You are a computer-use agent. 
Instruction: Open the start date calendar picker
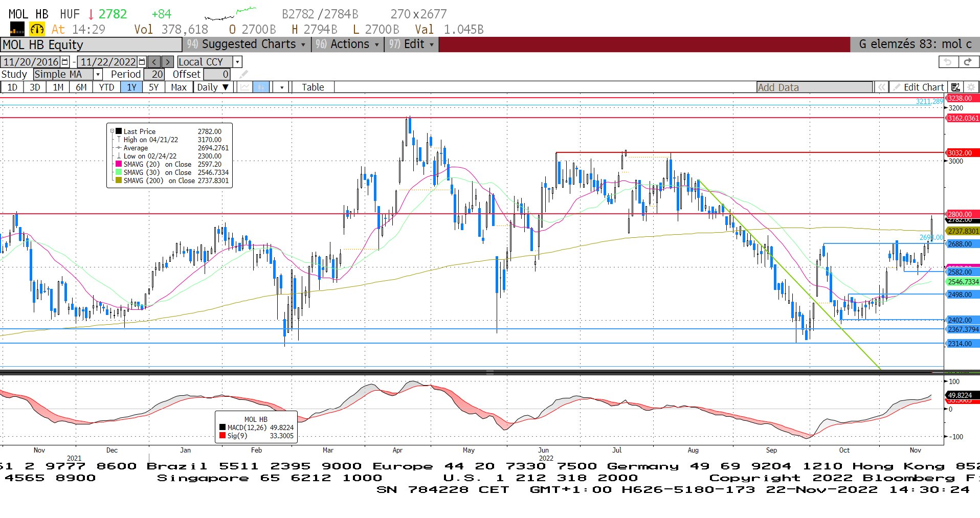[65, 62]
